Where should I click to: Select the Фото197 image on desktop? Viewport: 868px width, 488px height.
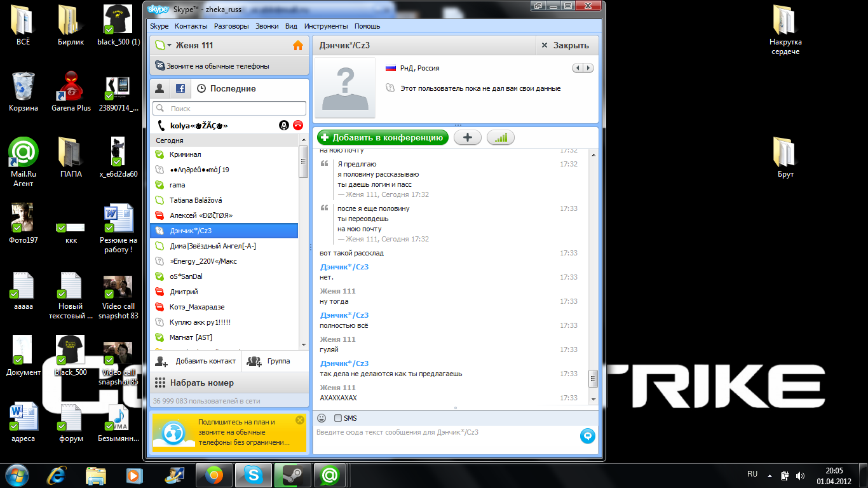click(x=24, y=224)
